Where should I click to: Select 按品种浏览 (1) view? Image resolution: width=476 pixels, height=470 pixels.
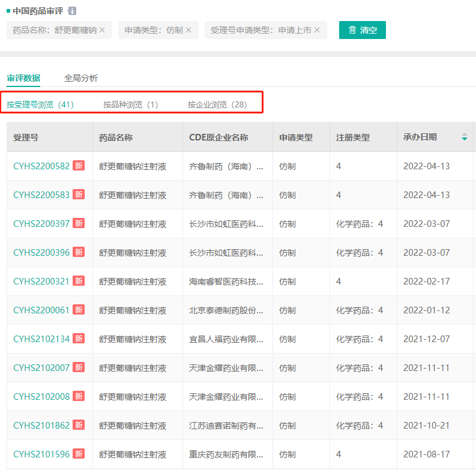(x=130, y=104)
